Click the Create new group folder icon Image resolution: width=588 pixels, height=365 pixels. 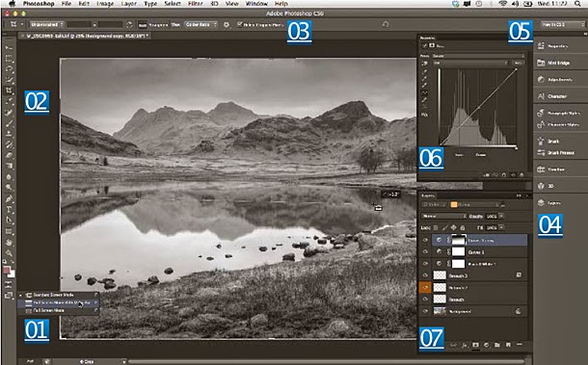point(497,345)
